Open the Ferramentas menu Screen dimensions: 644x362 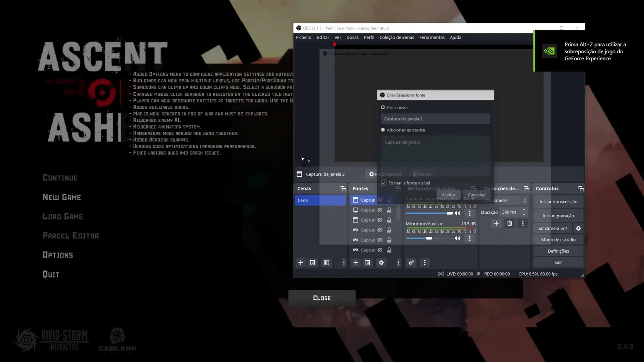[432, 37]
